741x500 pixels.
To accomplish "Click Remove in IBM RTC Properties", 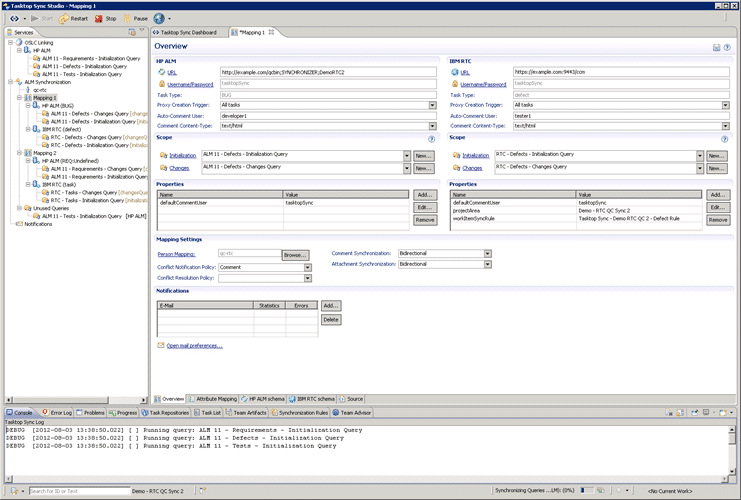I will (718, 220).
